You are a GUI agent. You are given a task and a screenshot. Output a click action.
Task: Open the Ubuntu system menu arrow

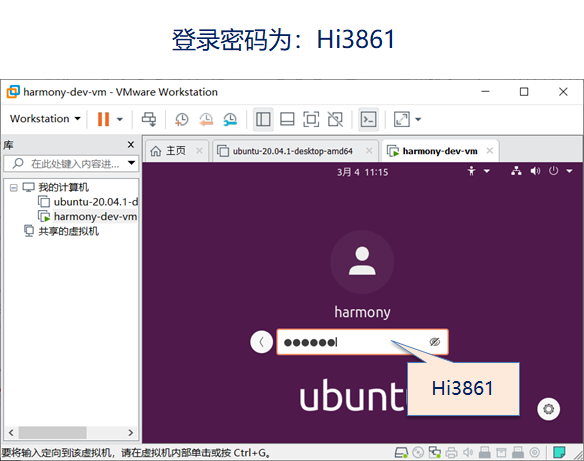(569, 171)
